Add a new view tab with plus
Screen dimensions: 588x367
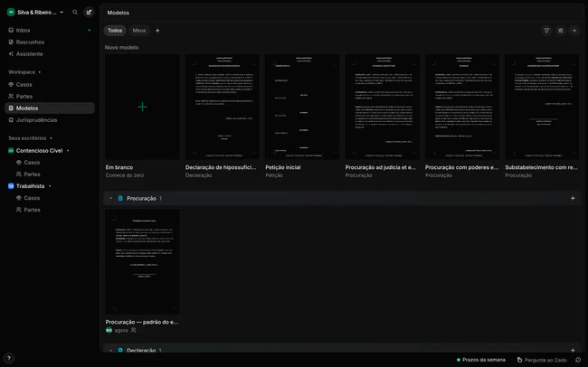(x=157, y=31)
